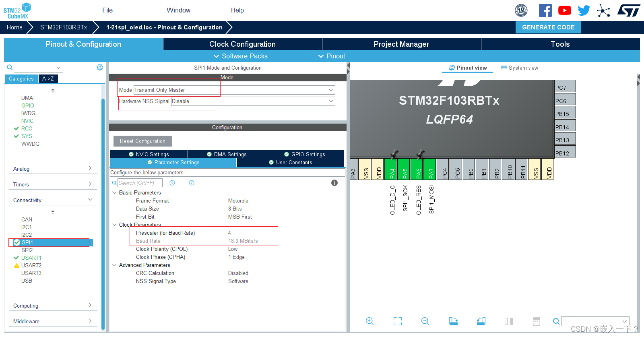Open User Constants tab
Viewport: 644px width, 337px height.
coord(290,162)
